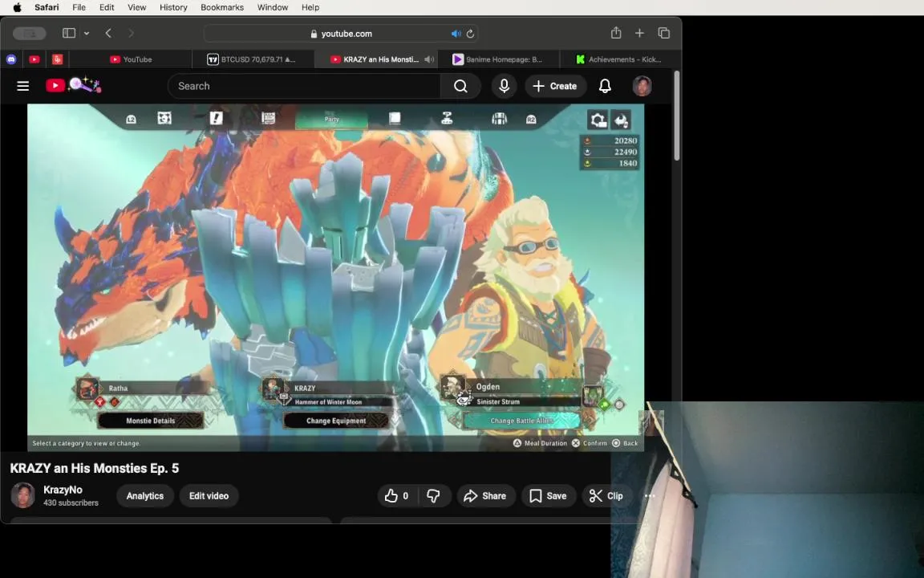Click the youtube.com address bar
The image size is (924, 578).
coord(341,34)
